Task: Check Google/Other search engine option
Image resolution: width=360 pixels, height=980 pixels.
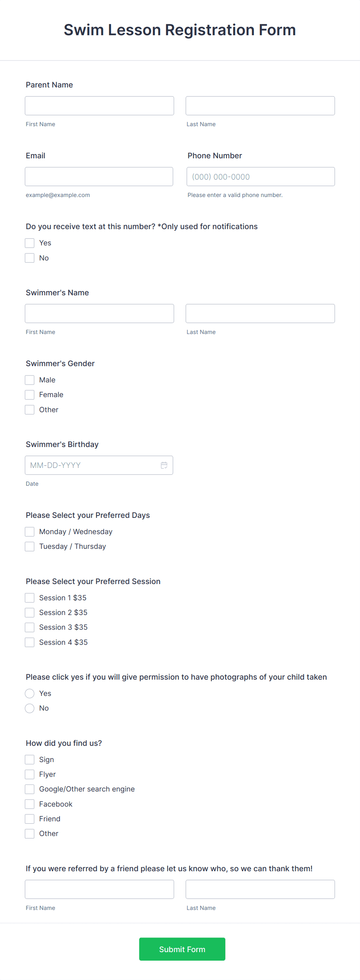Action: tap(29, 789)
